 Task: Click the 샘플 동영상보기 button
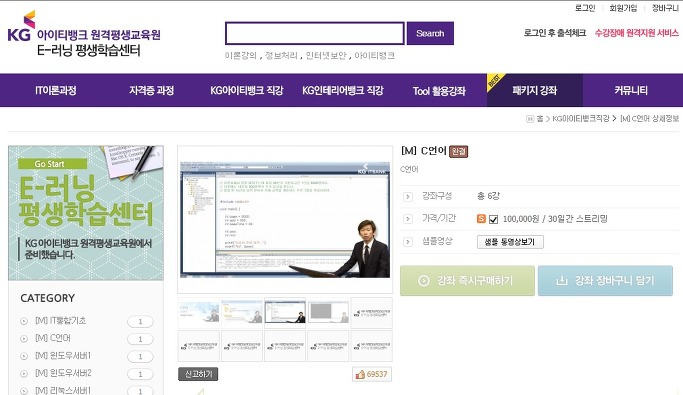510,242
